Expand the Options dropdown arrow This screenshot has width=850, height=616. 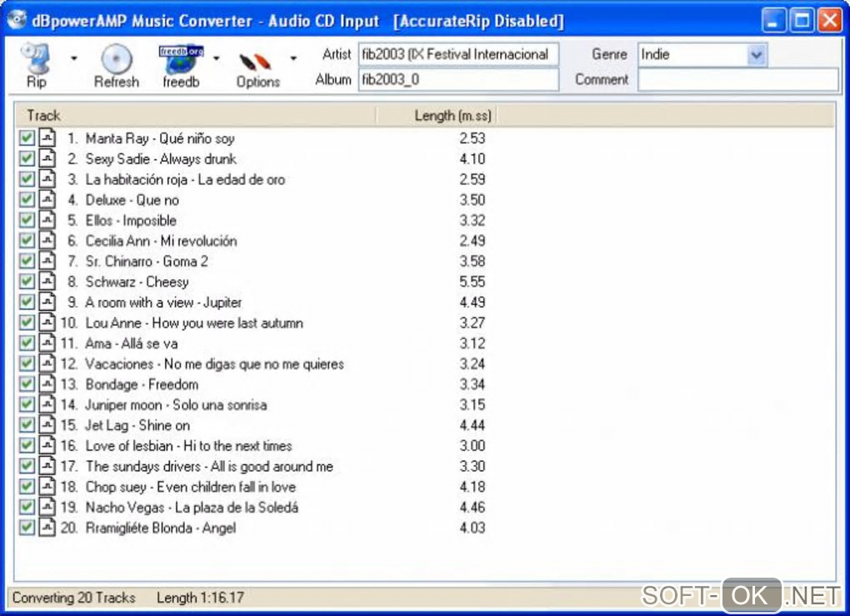[x=293, y=58]
